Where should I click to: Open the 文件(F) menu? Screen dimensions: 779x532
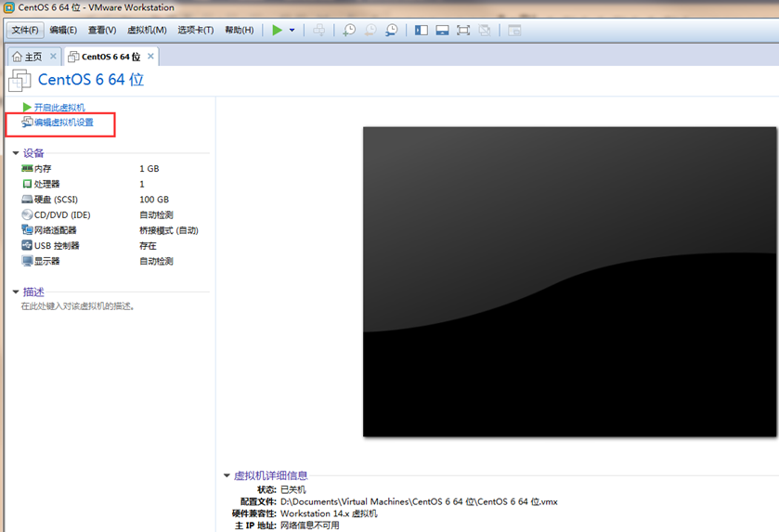click(x=25, y=31)
